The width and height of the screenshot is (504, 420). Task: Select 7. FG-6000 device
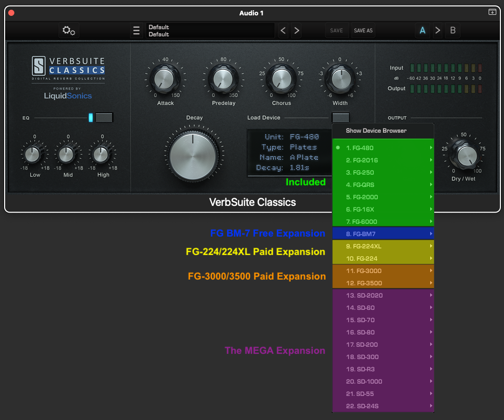click(383, 222)
